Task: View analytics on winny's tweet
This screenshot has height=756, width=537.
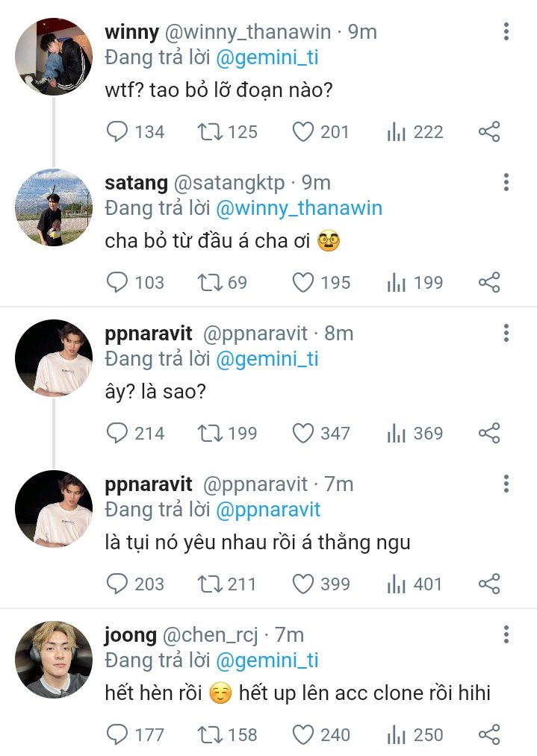Action: [x=396, y=132]
